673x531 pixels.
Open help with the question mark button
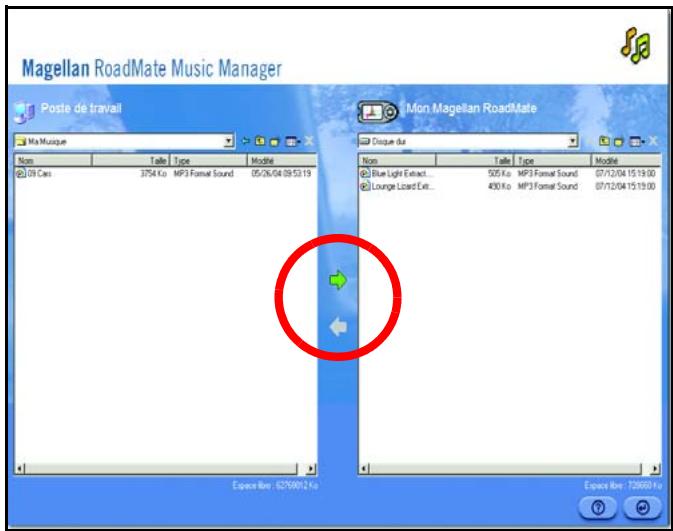tap(598, 508)
